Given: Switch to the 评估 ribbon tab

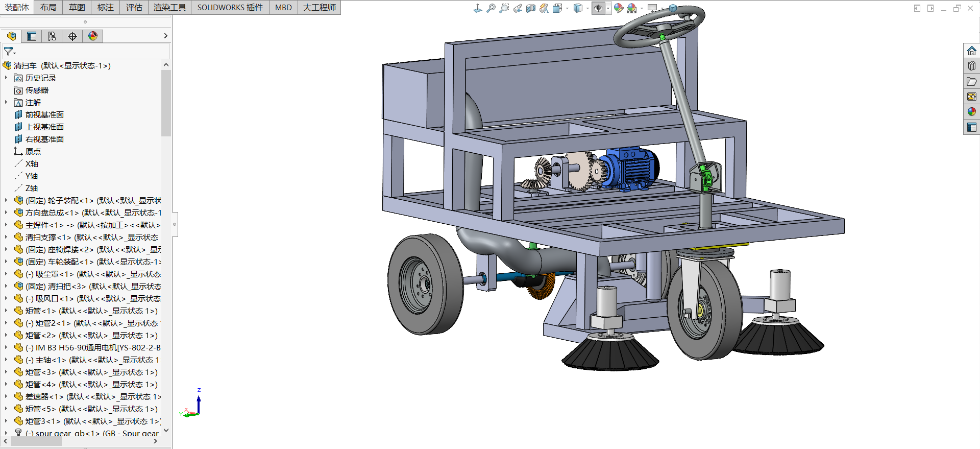Looking at the screenshot, I should [134, 7].
